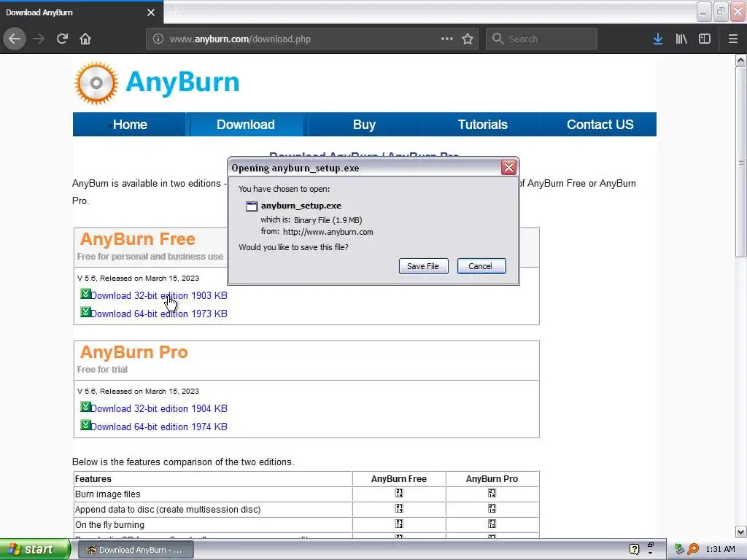Click 'anyburn_setup.exe' filename in dialog
The height and width of the screenshot is (560, 747).
[x=301, y=206]
